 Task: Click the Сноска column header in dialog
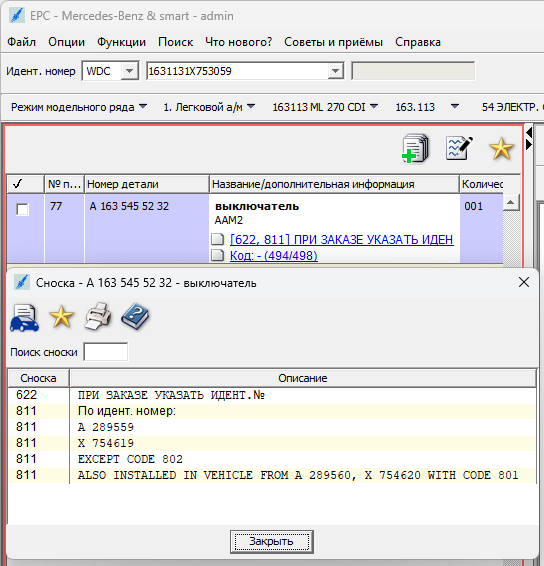pos(38,378)
